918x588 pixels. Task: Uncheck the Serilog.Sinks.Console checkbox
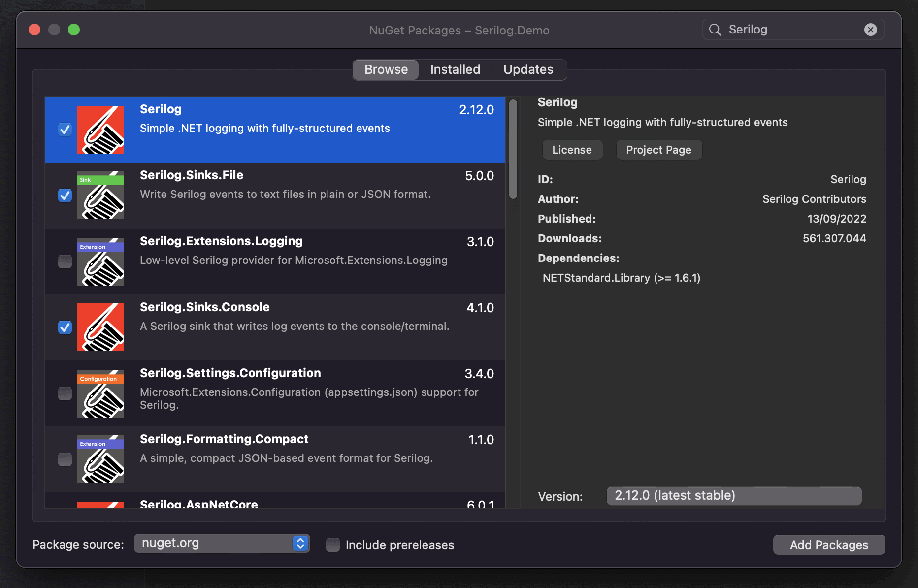tap(65, 327)
